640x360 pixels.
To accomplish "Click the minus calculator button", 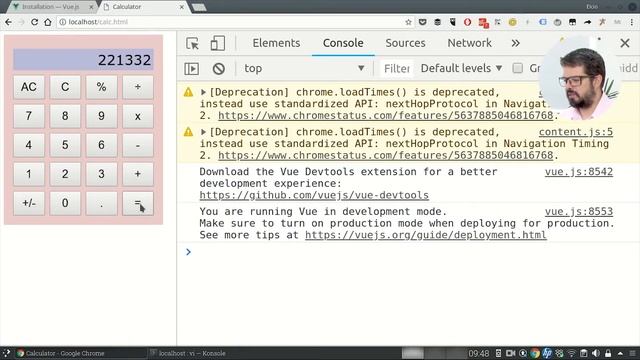I will coord(138,145).
